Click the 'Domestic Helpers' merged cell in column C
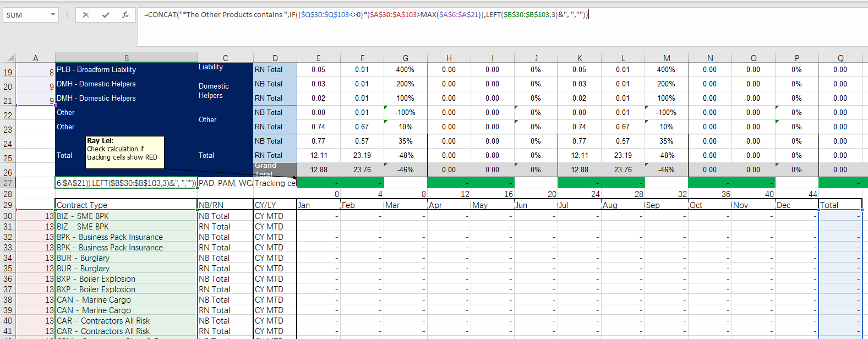The width and height of the screenshot is (868, 339). coord(225,91)
